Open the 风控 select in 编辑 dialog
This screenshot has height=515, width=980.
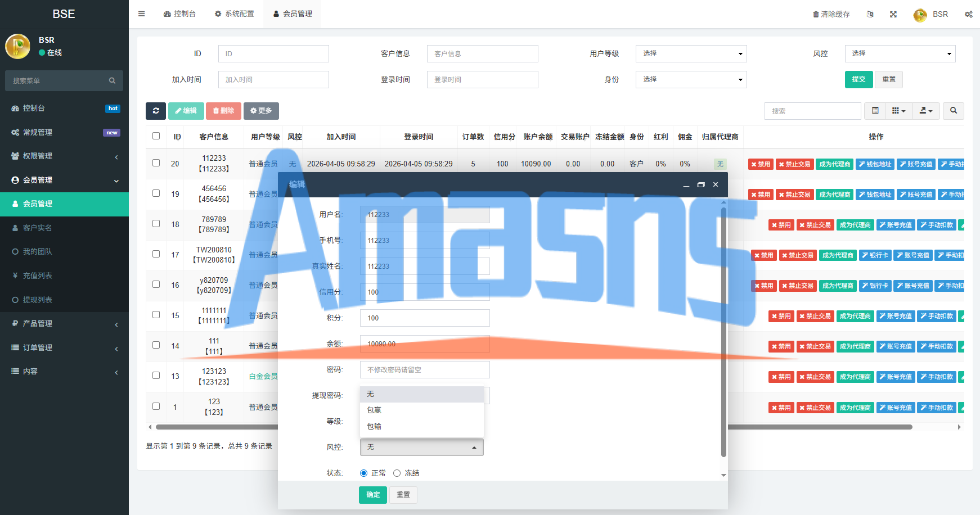click(x=422, y=447)
